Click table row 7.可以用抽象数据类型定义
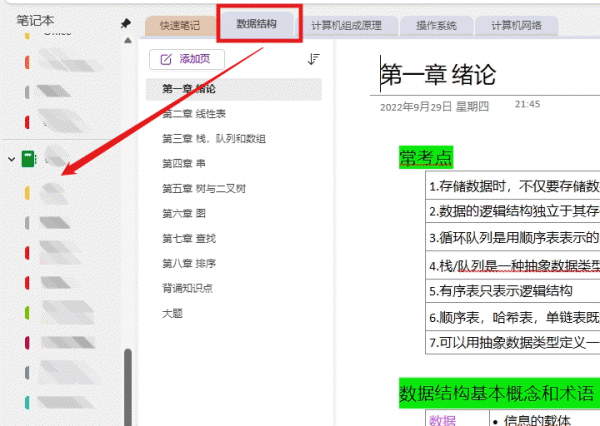Image resolution: width=600 pixels, height=426 pixels. pos(513,343)
